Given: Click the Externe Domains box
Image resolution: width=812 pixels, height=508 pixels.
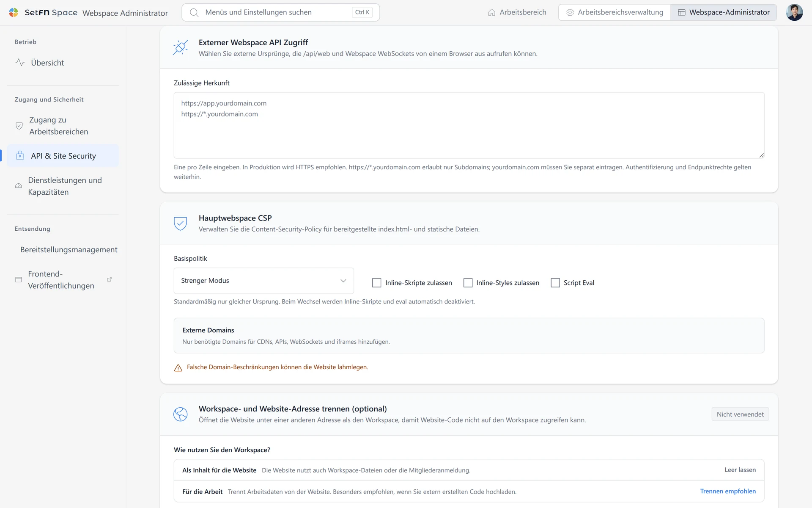Looking at the screenshot, I should click(x=469, y=336).
